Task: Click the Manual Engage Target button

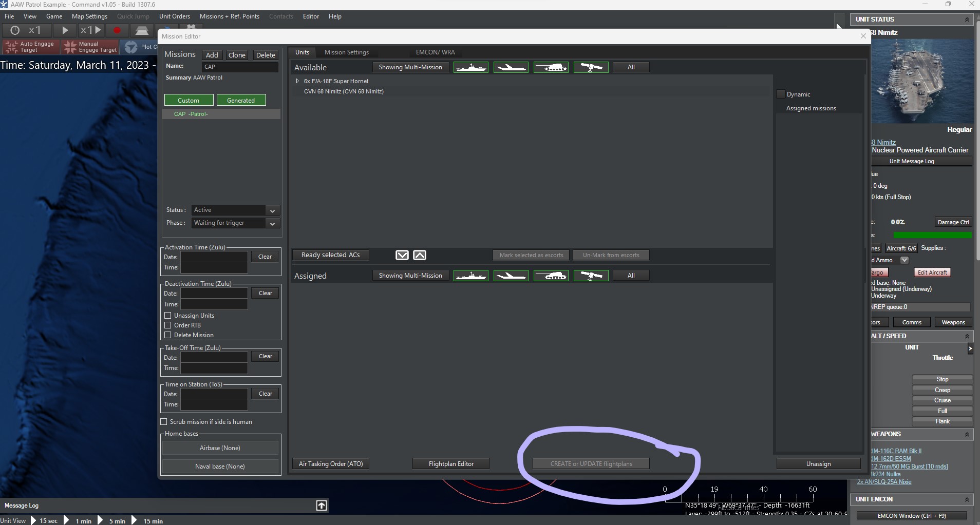Action: [90, 47]
